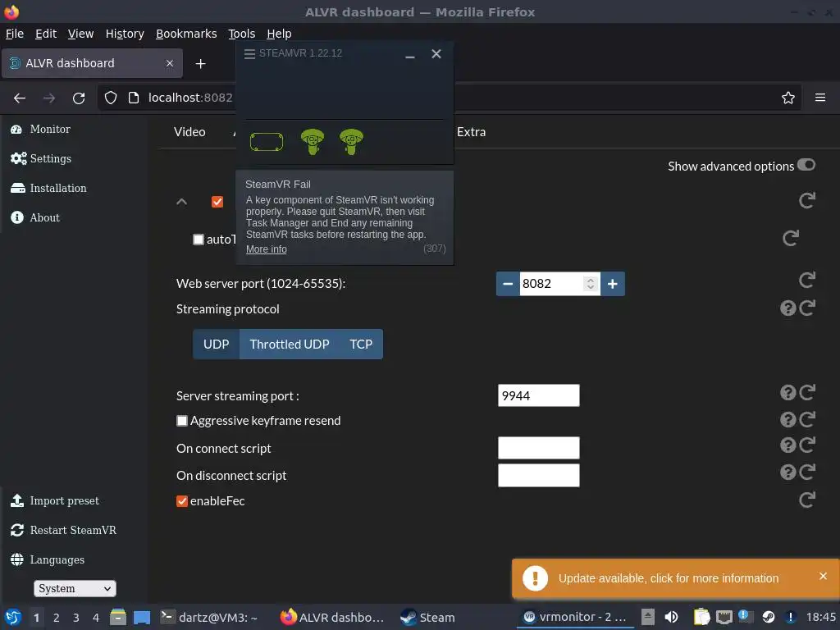This screenshot has width=840, height=630.
Task: Open the Settings page in the sidebar
Action: click(x=41, y=158)
